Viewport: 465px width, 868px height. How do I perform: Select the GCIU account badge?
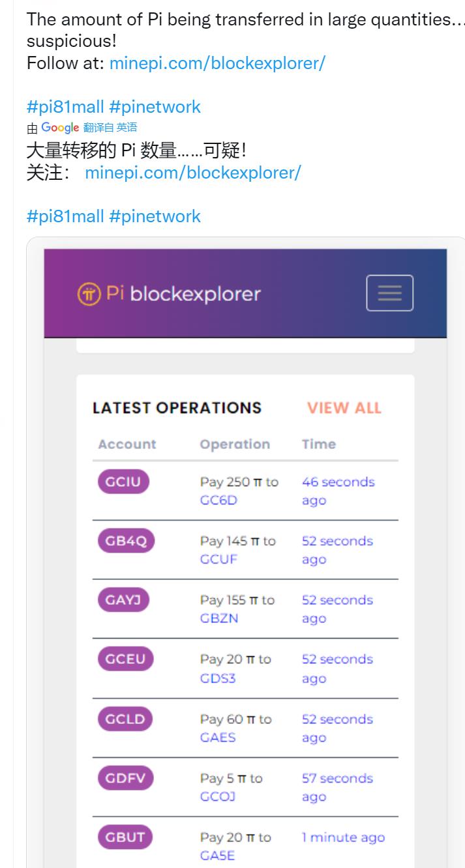tap(124, 482)
